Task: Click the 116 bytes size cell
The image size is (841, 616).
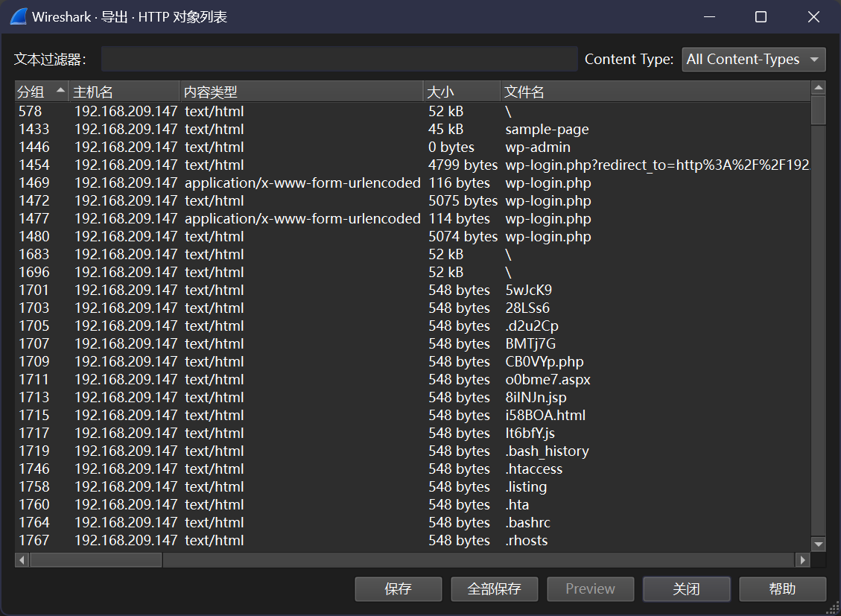Action: (x=459, y=182)
